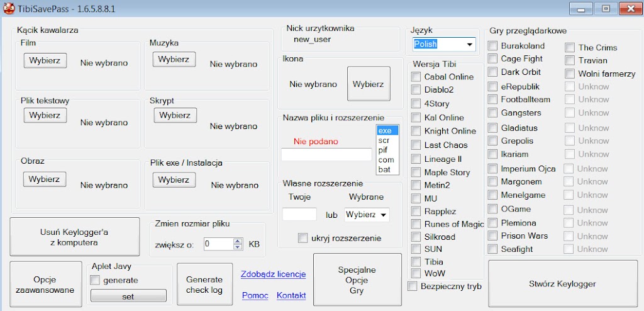Select bat in the extension list
Screen dimensions: 644x311
pyautogui.click(x=387, y=169)
